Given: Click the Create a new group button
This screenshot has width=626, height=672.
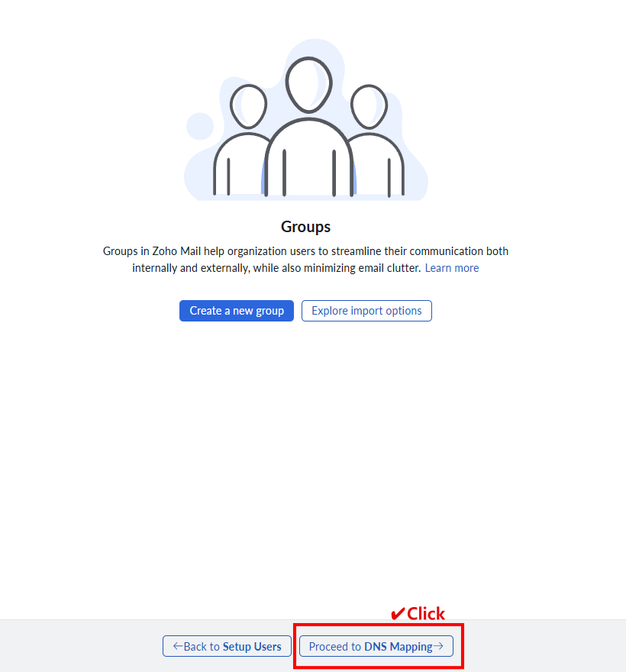Looking at the screenshot, I should (237, 311).
